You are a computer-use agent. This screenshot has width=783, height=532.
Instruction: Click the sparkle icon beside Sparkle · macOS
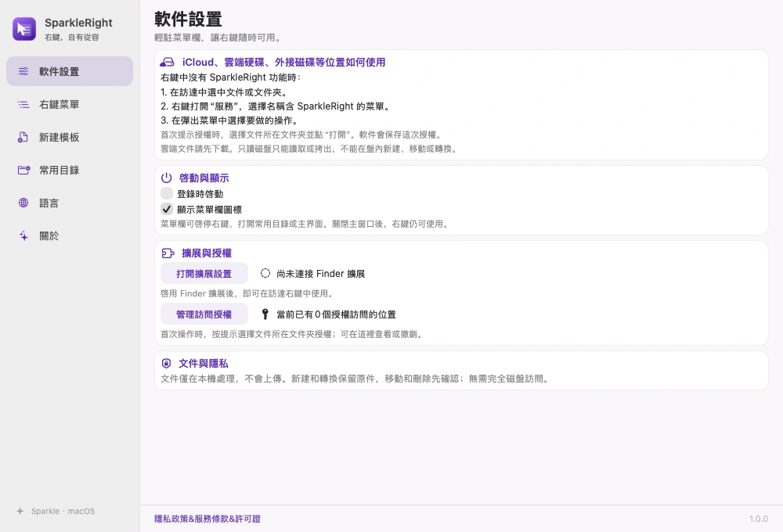coord(20,511)
